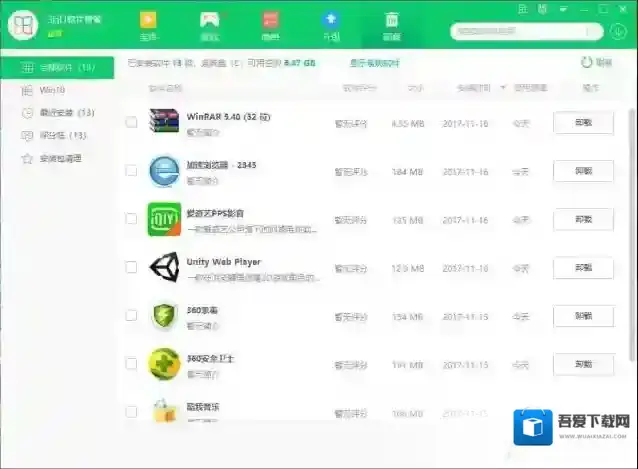
Task: Click the WinRAR 5.40 application icon
Action: click(x=163, y=122)
